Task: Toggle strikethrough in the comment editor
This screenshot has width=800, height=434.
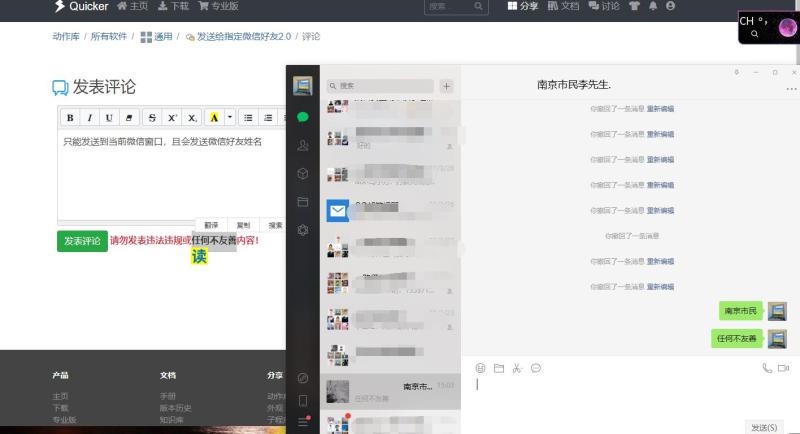Action: (152, 118)
